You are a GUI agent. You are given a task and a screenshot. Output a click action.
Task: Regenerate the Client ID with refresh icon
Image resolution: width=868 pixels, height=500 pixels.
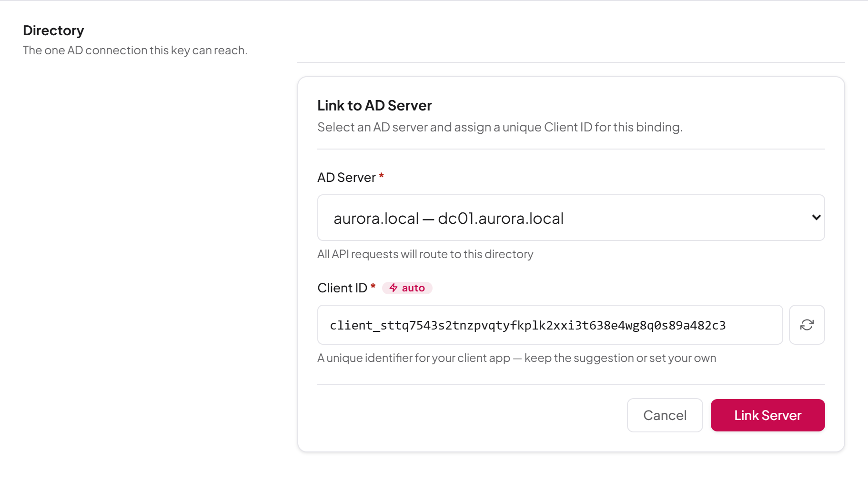pos(807,325)
